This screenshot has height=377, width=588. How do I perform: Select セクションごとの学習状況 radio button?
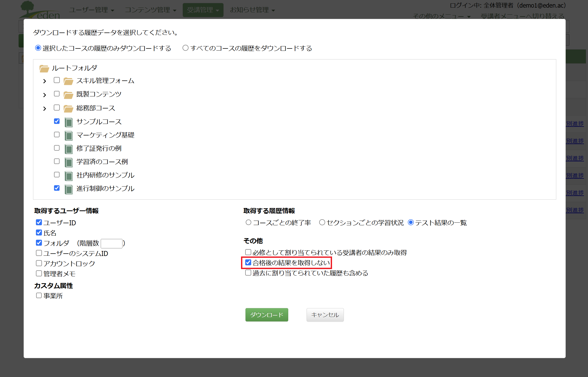tap(322, 222)
